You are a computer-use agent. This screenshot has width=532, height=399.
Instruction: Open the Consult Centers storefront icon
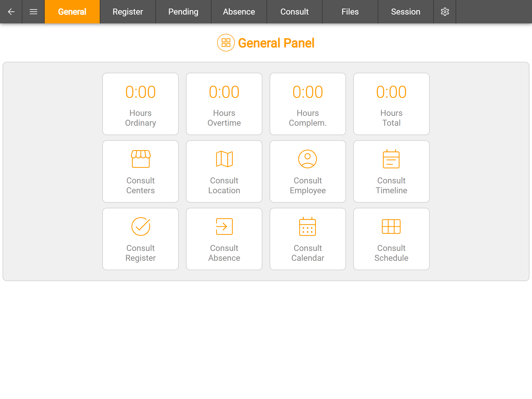(141, 159)
